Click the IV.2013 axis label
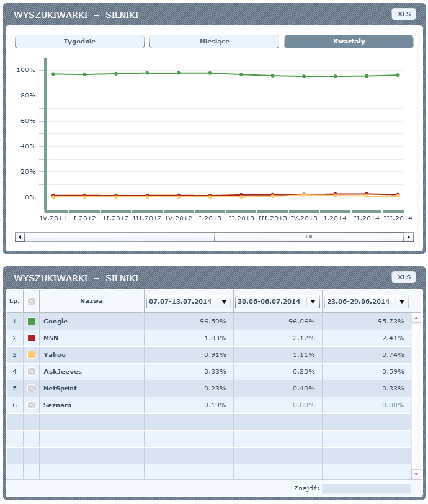The image size is (428, 504). 304,218
